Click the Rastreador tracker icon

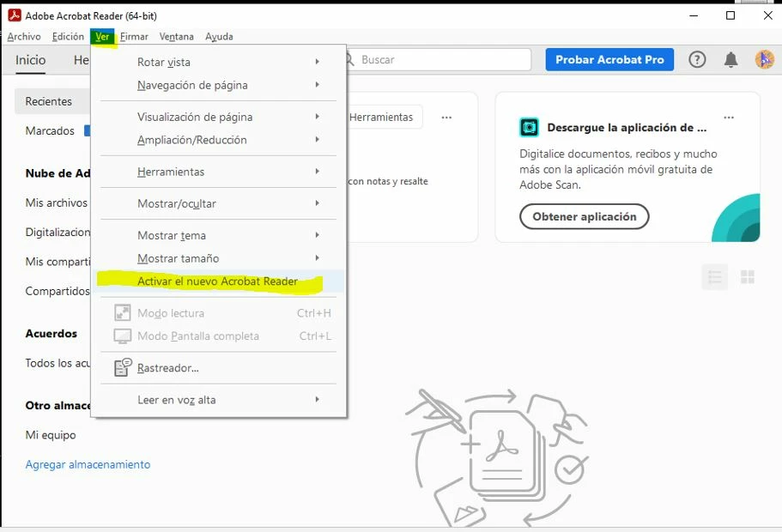pyautogui.click(x=123, y=367)
